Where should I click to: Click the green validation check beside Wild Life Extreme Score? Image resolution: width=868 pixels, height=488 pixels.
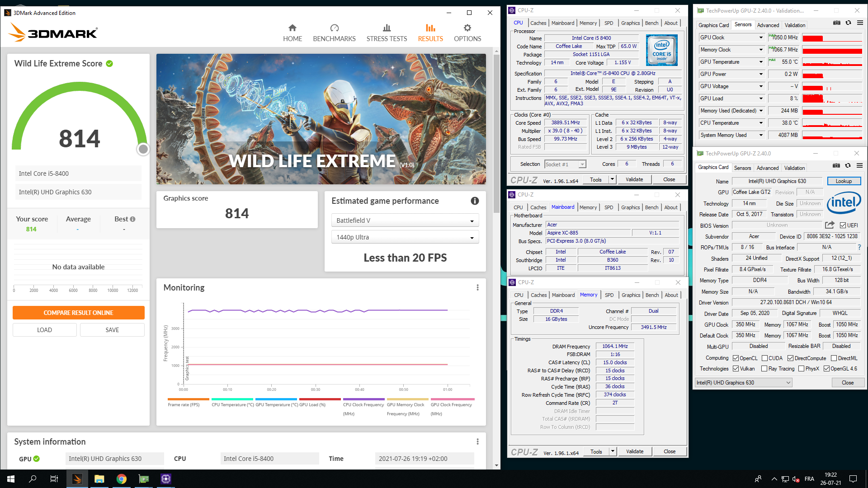[x=109, y=64]
